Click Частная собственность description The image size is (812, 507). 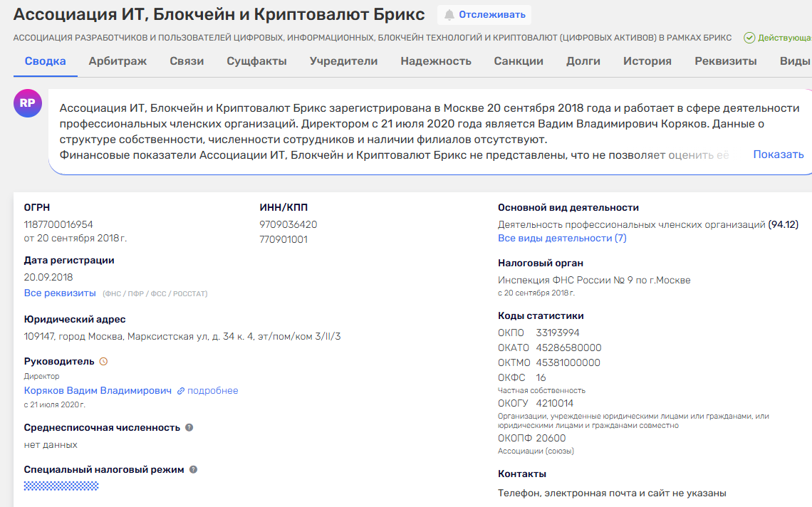point(541,390)
